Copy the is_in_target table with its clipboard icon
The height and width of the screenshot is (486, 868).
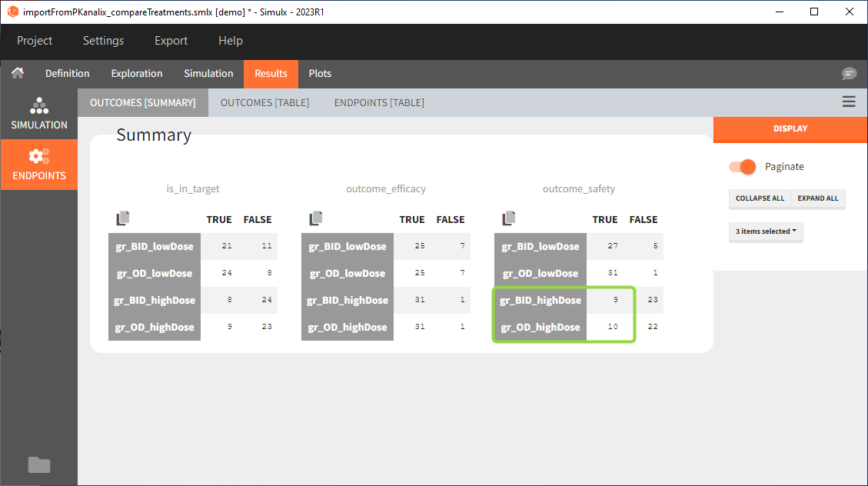pyautogui.click(x=122, y=218)
